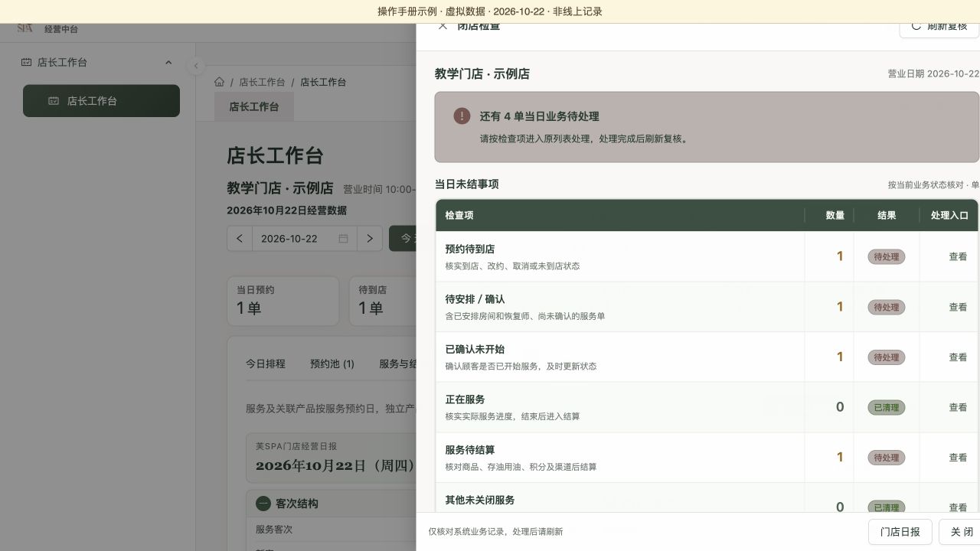Screen dimensions: 980x551
Task: Collapse the 客次结构 section icon
Action: pos(263,504)
